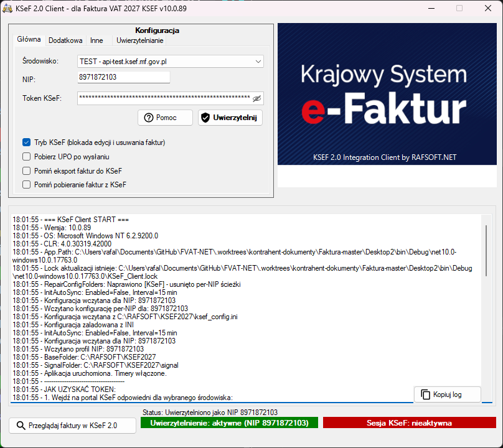Click log line 'Konfiguracja zaladowana z INI'
The image size is (503, 448).
[73, 325]
